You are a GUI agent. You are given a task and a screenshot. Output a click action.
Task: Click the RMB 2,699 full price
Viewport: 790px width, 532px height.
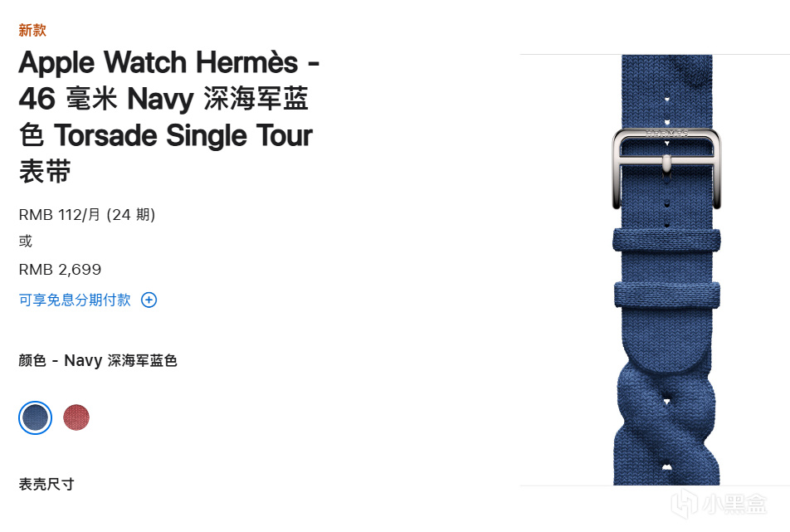point(60,270)
